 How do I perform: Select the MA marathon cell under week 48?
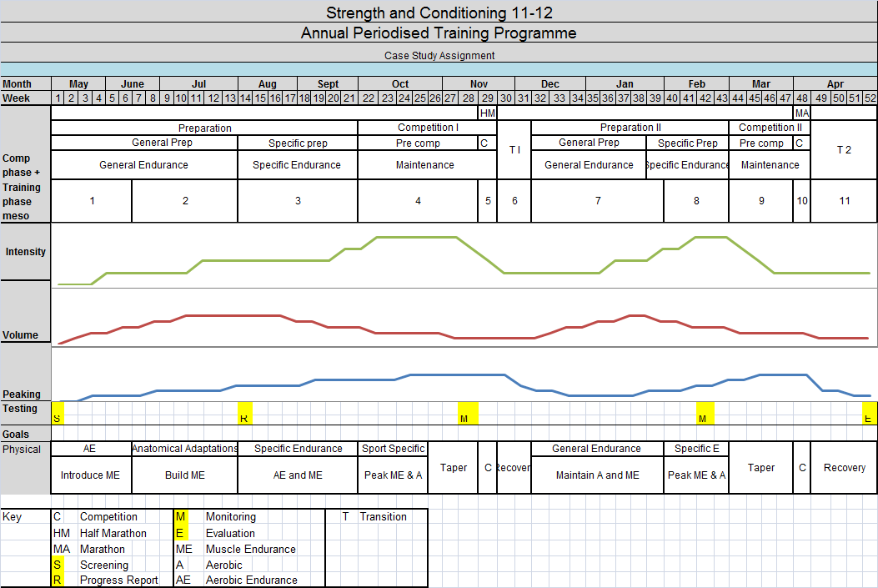803,113
